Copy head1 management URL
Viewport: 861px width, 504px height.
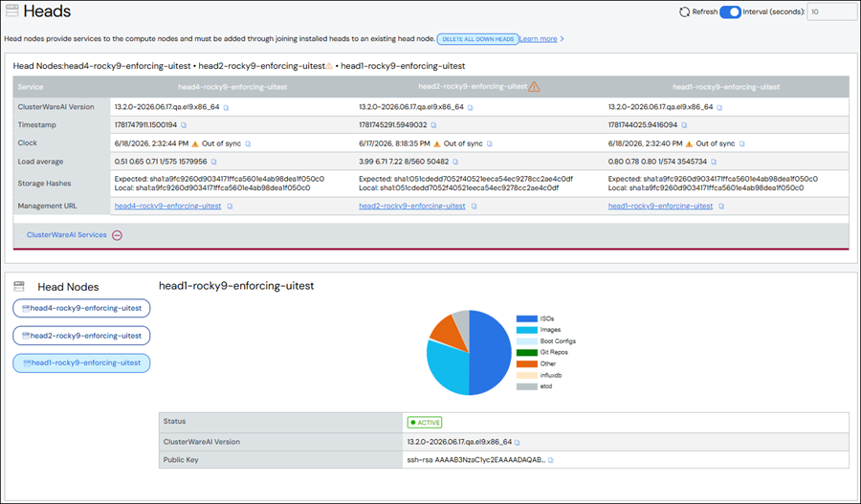click(x=721, y=207)
